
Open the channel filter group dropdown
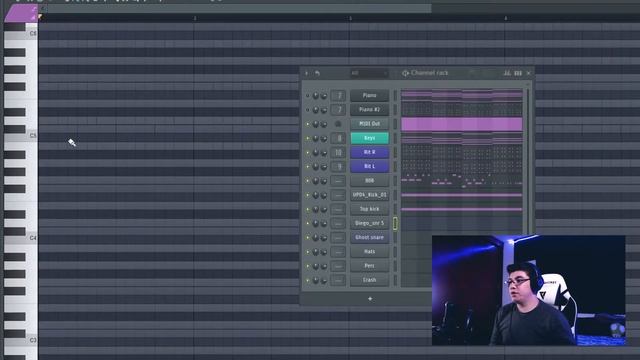tap(369, 73)
